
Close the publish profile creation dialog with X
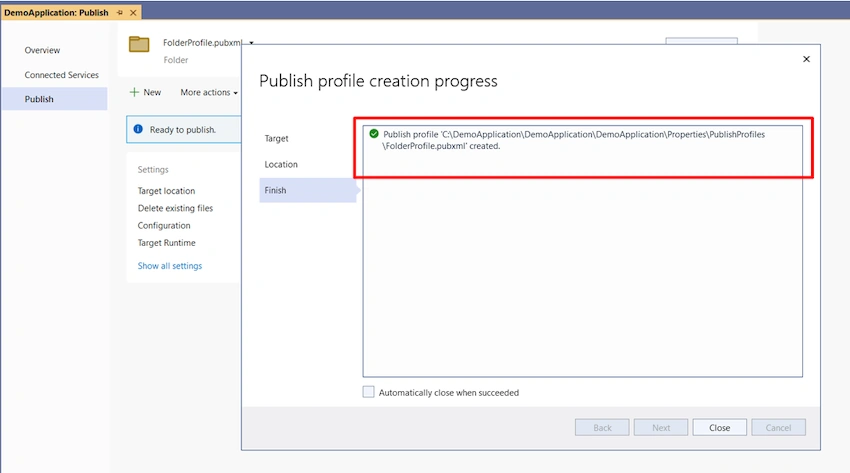click(806, 59)
